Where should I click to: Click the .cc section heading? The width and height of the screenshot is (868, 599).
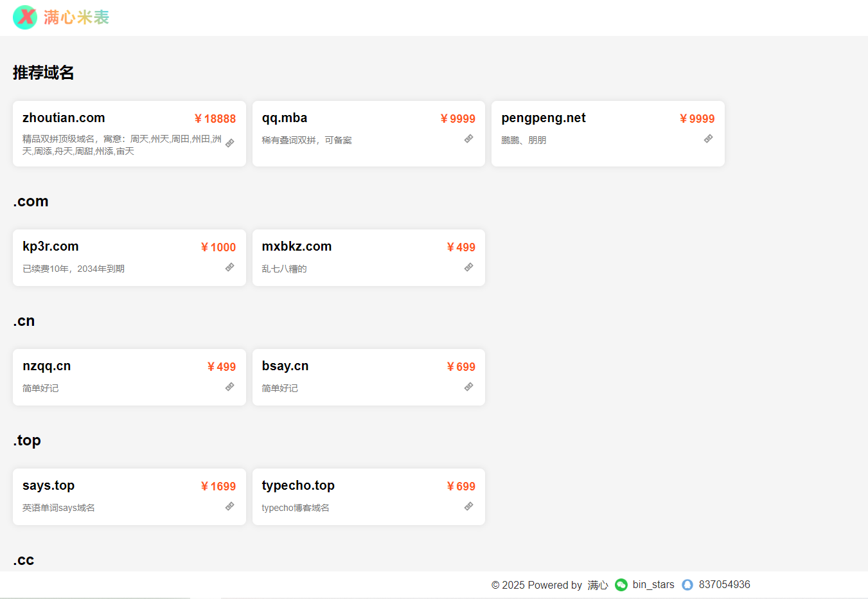pos(24,560)
